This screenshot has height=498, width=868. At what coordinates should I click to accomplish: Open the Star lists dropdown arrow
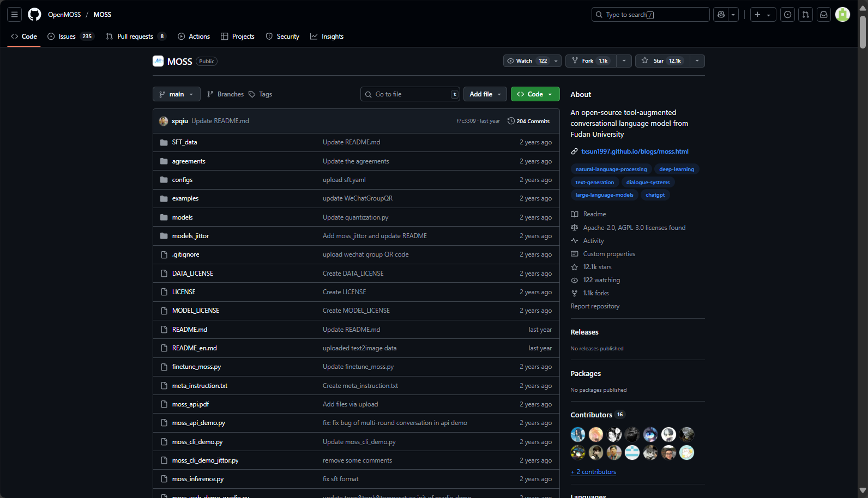(697, 61)
